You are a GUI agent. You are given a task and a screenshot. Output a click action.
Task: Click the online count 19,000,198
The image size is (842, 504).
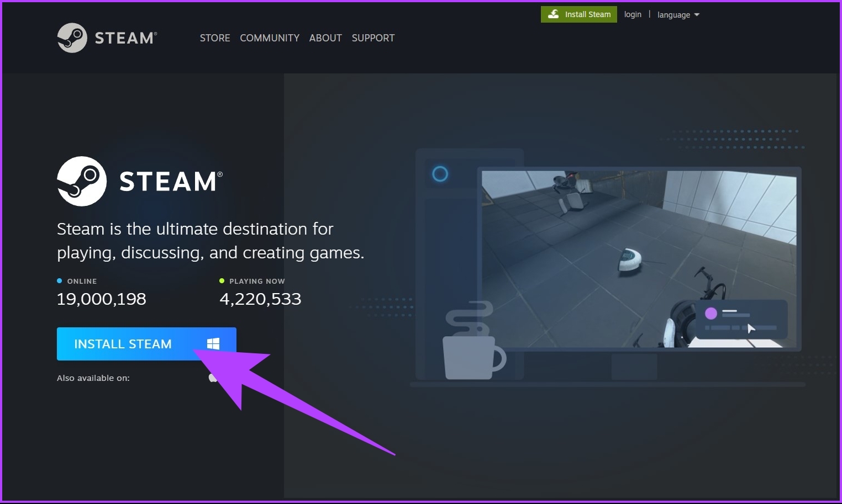102,299
